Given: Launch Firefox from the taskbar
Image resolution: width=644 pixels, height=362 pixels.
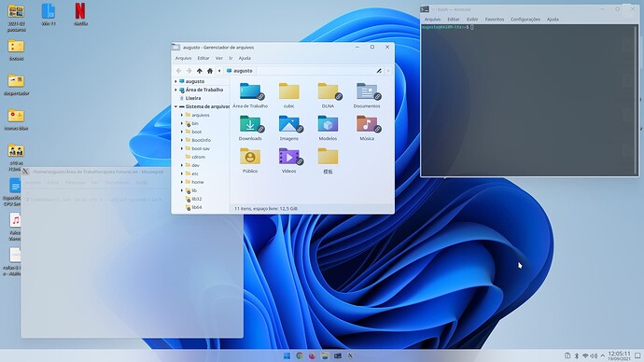Looking at the screenshot, I should tap(312, 355).
